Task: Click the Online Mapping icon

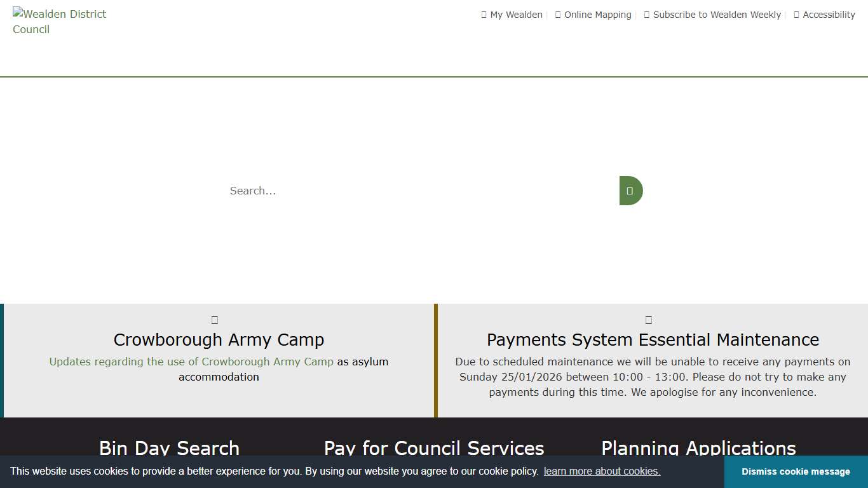Action: tap(558, 15)
